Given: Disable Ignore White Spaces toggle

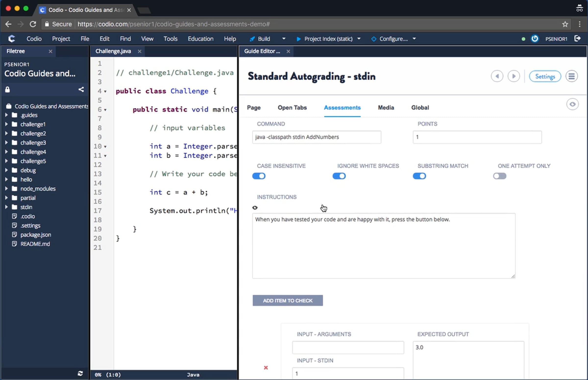Looking at the screenshot, I should [339, 176].
